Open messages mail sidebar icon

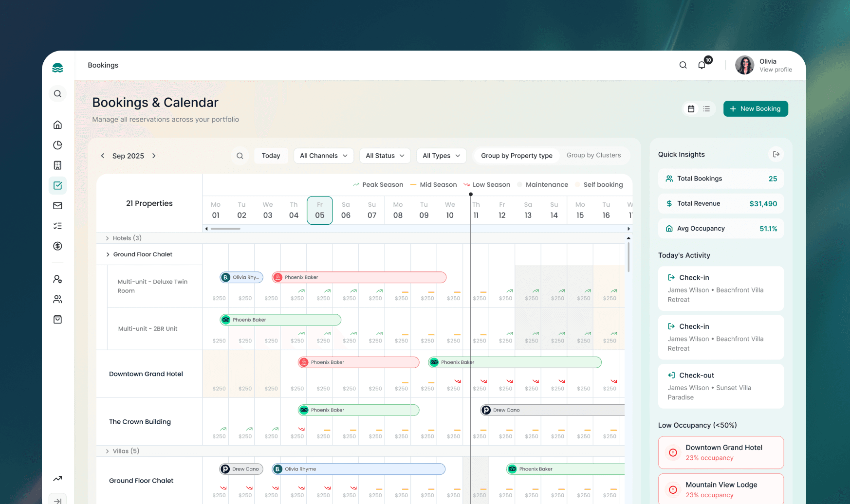(57, 206)
